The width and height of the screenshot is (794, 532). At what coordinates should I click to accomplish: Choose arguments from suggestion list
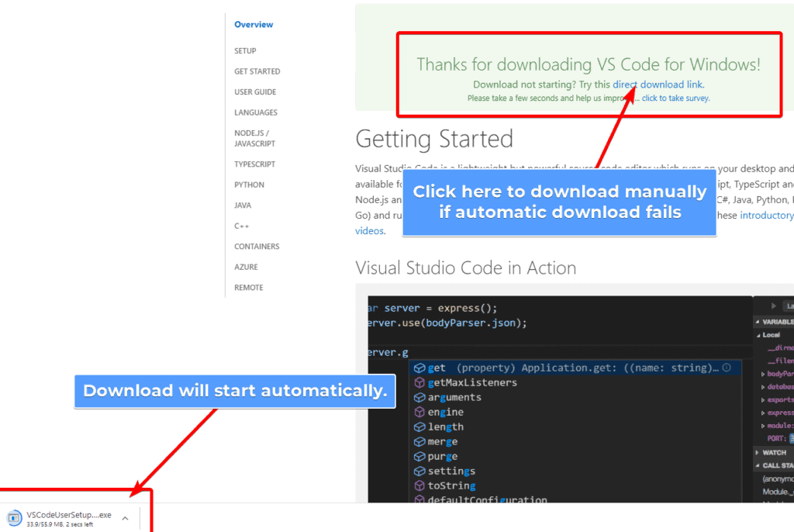click(454, 397)
